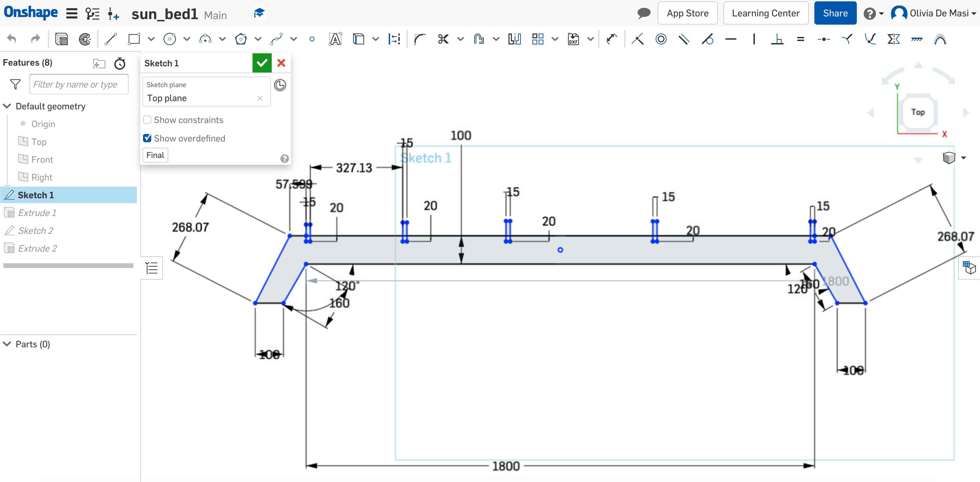
Task: Apply the Tangent constraint
Action: click(708, 39)
